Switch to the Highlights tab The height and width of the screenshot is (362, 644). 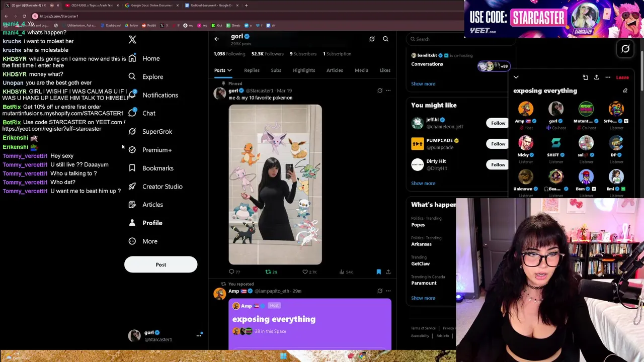click(x=304, y=70)
